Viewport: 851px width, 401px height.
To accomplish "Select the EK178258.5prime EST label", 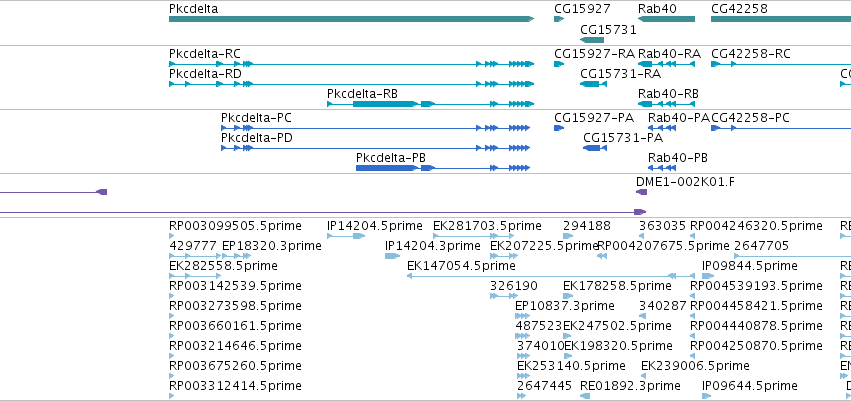I will click(617, 286).
